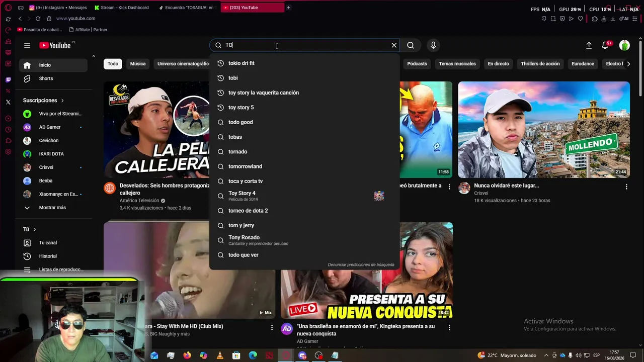Run the search with the magnifier button
644x362 pixels.
pyautogui.click(x=411, y=45)
